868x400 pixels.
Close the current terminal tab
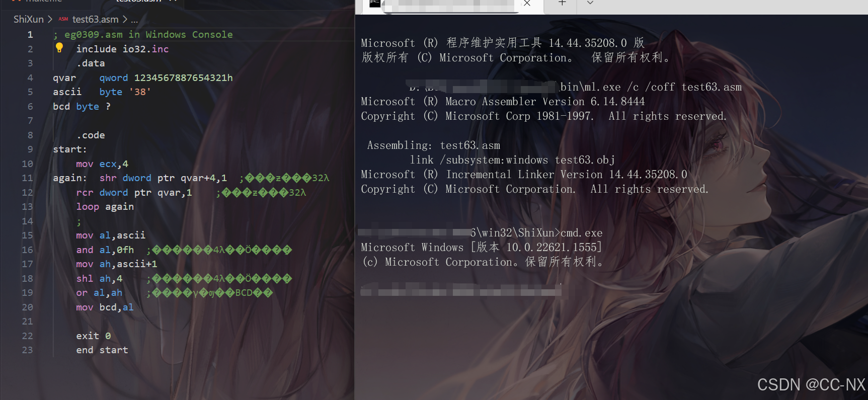tap(527, 3)
